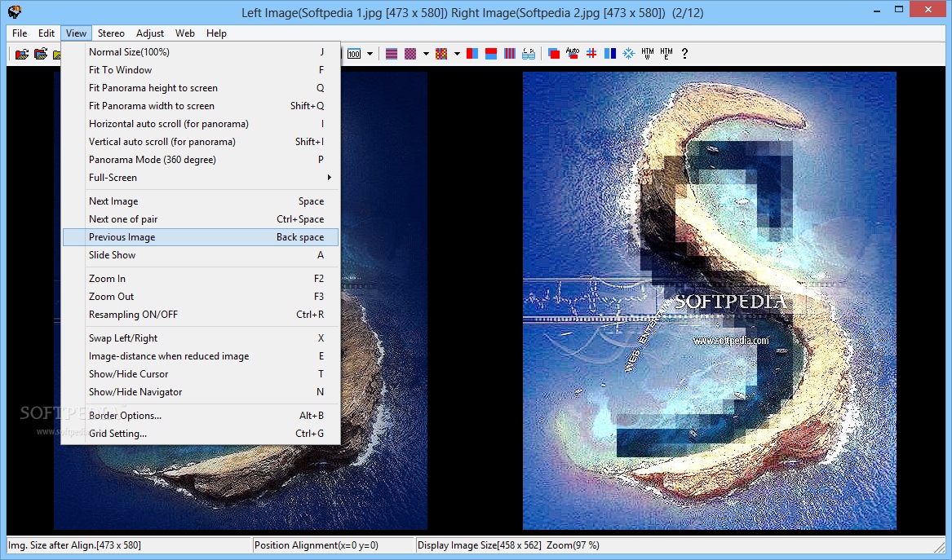Screen dimensions: 952x560
Task: Enable Vertical auto scroll (for panorama)
Action: pyautogui.click(x=201, y=141)
